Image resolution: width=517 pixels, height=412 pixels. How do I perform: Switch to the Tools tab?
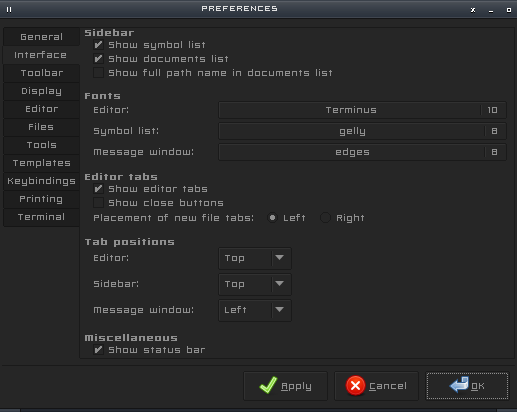point(41,145)
